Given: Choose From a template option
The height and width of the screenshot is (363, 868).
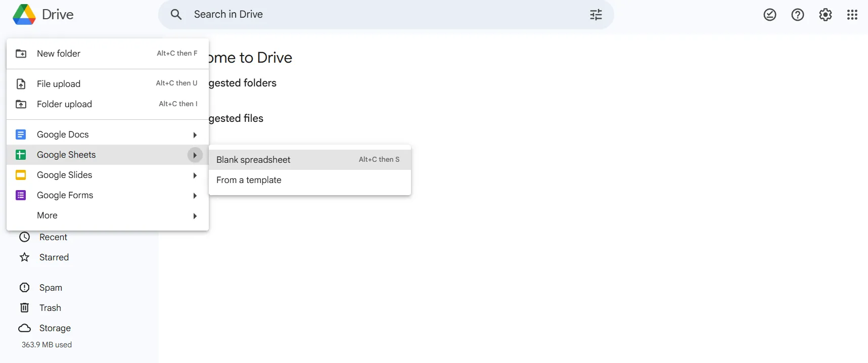Looking at the screenshot, I should [310, 180].
